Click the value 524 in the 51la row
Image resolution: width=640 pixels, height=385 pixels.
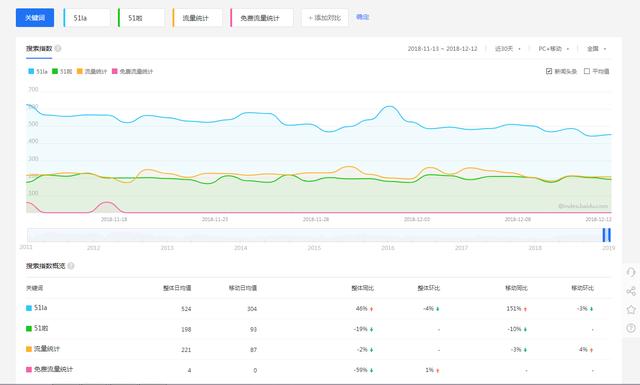point(186,309)
